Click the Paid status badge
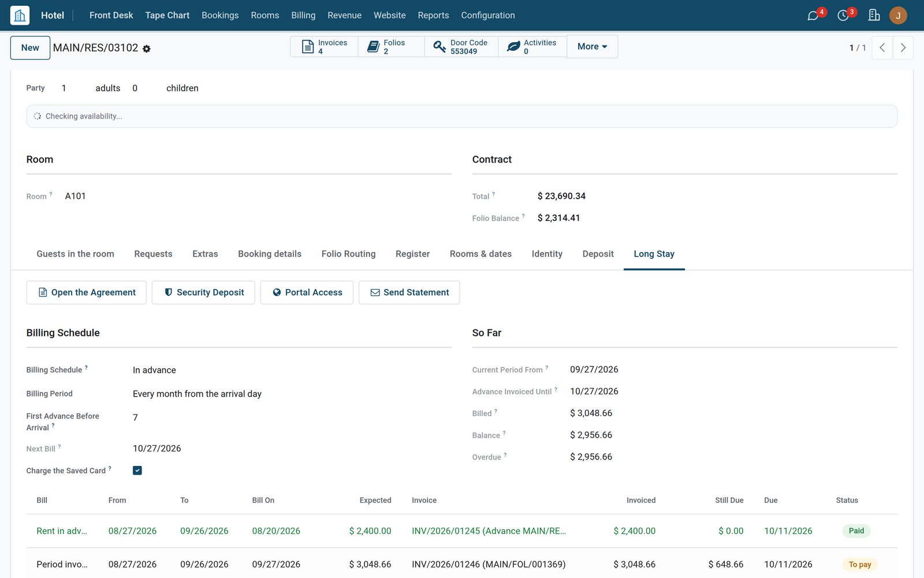The width and height of the screenshot is (924, 578). (856, 531)
